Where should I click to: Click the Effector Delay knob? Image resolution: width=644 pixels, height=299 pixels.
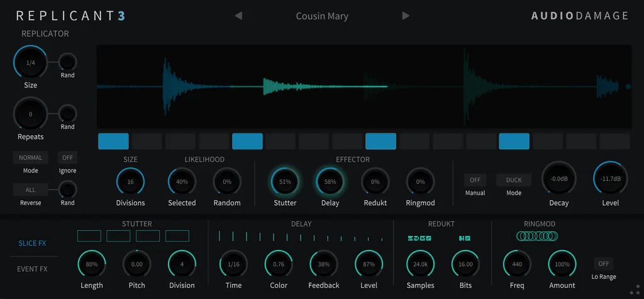330,181
